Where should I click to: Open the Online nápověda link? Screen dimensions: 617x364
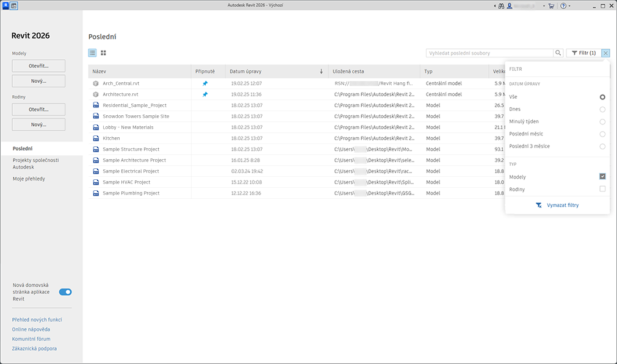tap(31, 329)
